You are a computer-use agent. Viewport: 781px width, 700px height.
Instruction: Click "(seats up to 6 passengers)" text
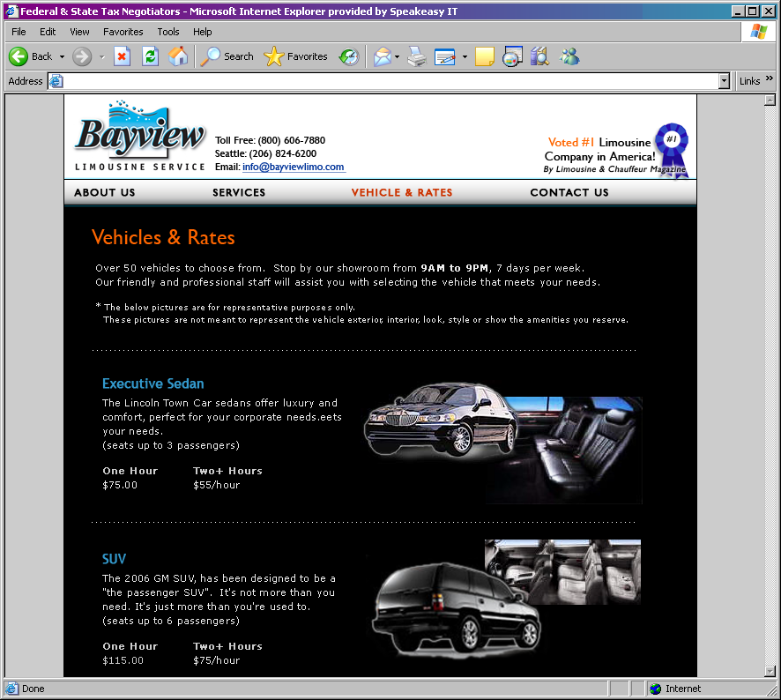point(171,621)
